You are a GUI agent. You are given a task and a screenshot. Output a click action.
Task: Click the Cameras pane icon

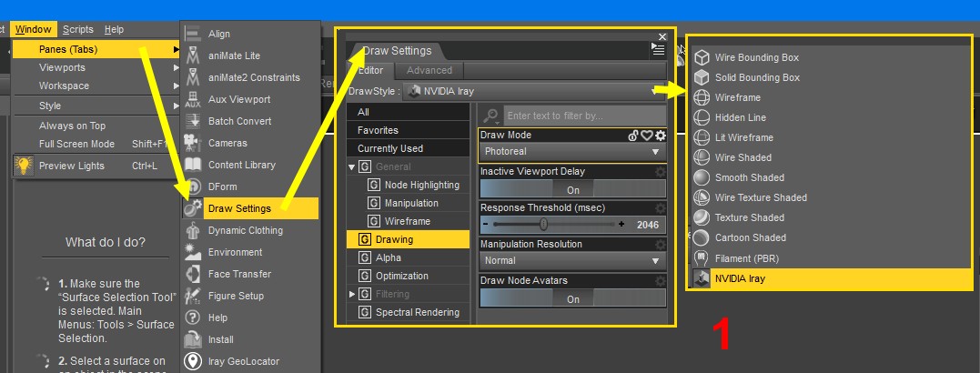(193, 143)
